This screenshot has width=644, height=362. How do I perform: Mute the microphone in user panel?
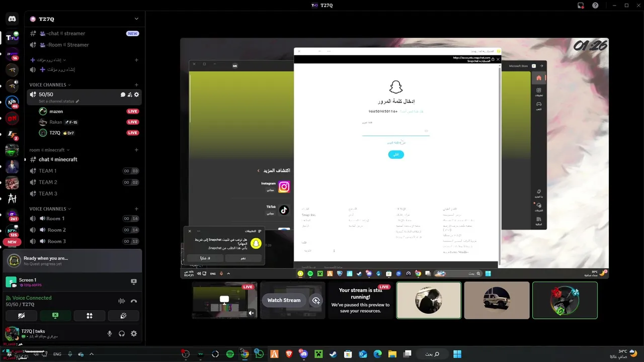point(110,333)
